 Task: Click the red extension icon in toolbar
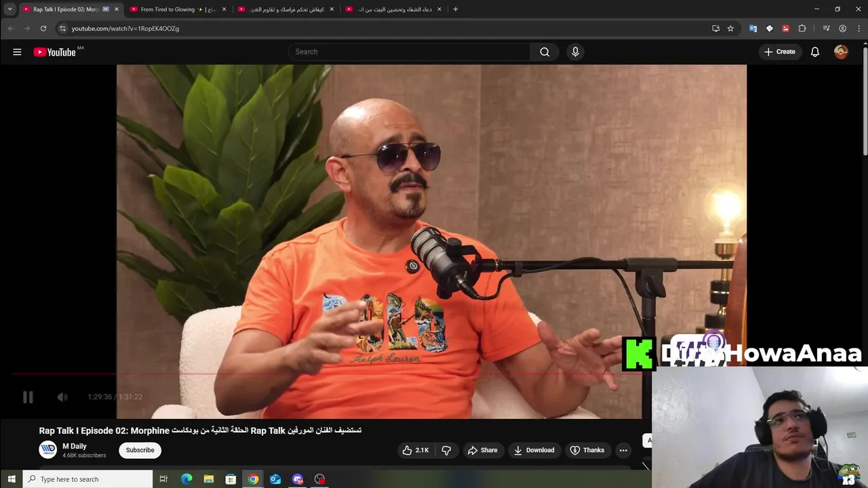point(785,28)
